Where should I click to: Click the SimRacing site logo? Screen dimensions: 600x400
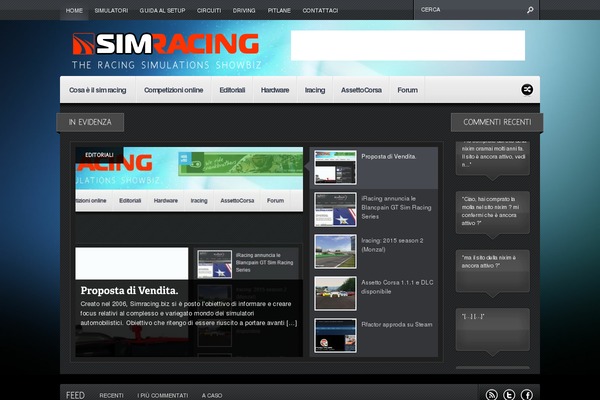click(x=166, y=51)
